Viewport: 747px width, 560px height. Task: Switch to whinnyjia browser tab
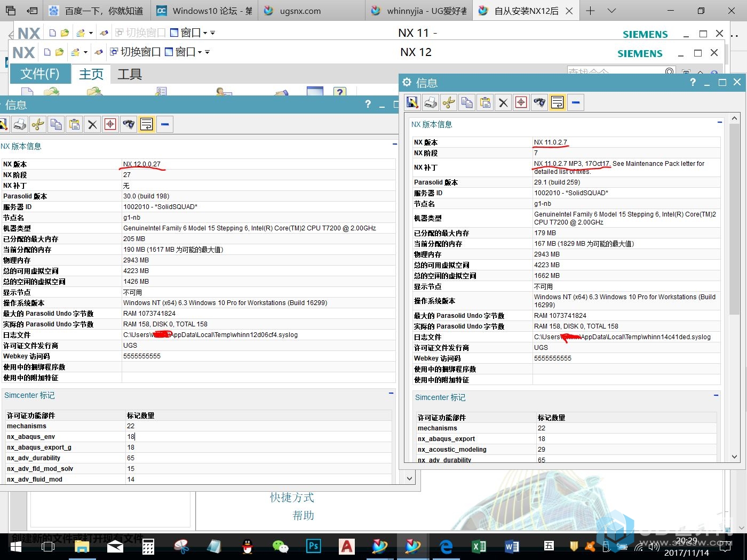[x=419, y=11]
